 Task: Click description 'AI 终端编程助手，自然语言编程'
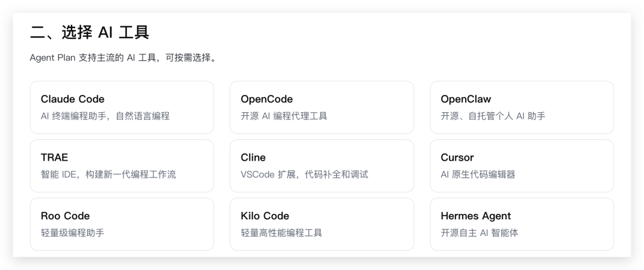[105, 116]
